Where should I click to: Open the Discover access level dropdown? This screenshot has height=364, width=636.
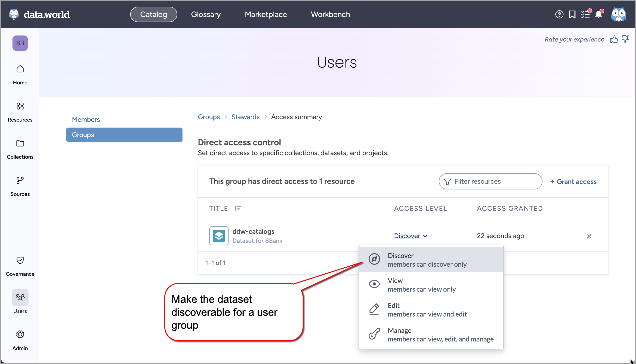(410, 236)
